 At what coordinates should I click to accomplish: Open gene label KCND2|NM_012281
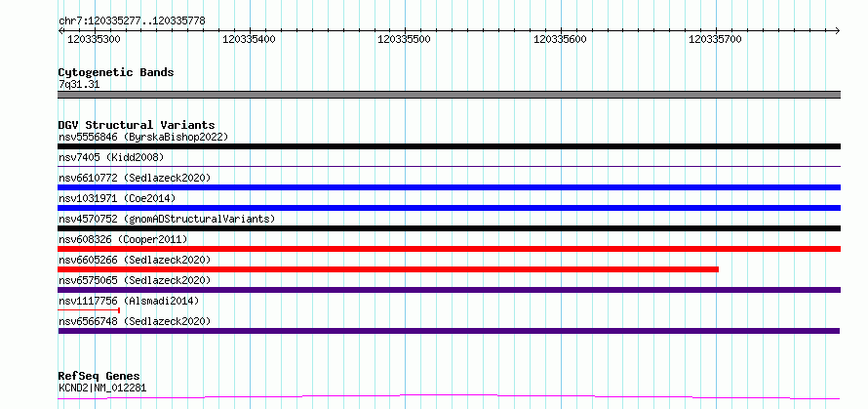[102, 388]
